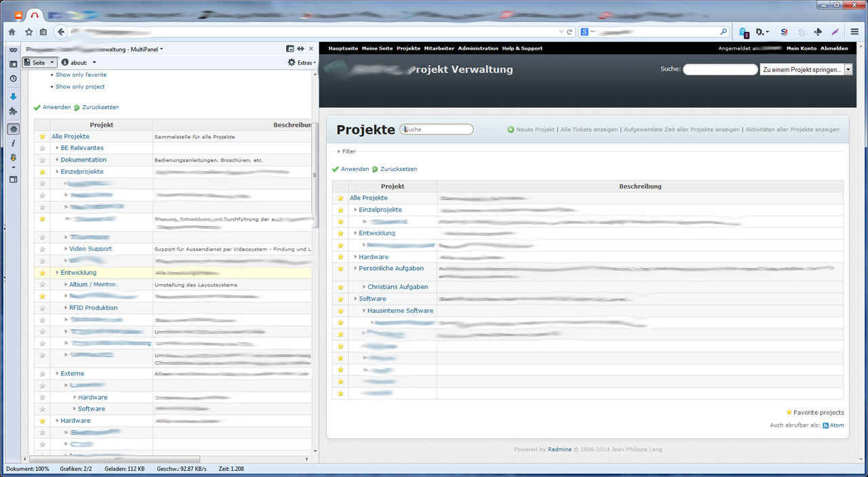The height and width of the screenshot is (477, 868).
Task: Click 'Alle Tickets anzeigen' link
Action: click(589, 130)
